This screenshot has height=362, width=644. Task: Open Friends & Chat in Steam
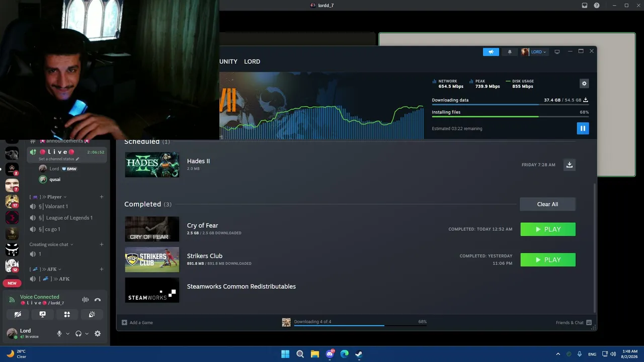click(574, 322)
